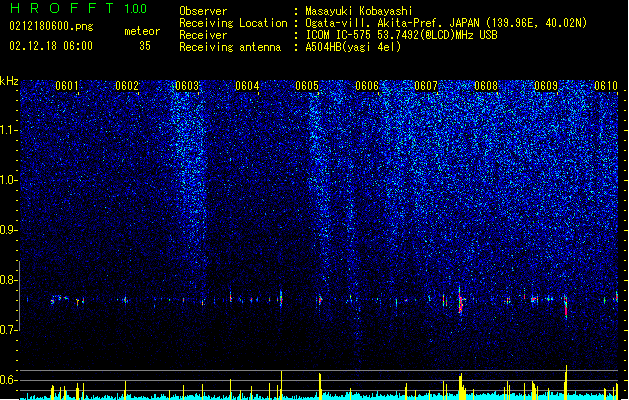Image resolution: width=629 pixels, height=400 pixels.
Task: Click the strong red meteor echo near 0609
Action: (x=566, y=307)
